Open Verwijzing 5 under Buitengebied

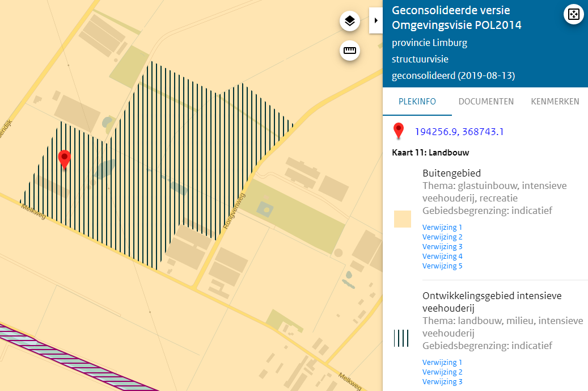(442, 266)
